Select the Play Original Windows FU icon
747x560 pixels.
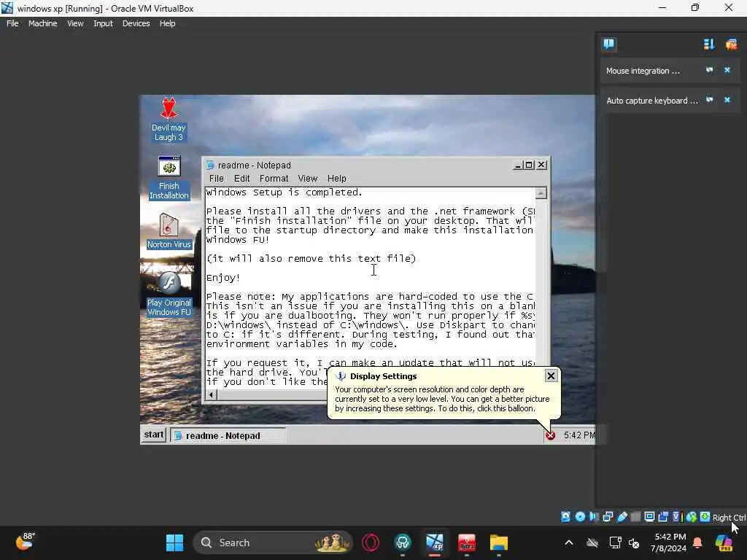(169, 294)
